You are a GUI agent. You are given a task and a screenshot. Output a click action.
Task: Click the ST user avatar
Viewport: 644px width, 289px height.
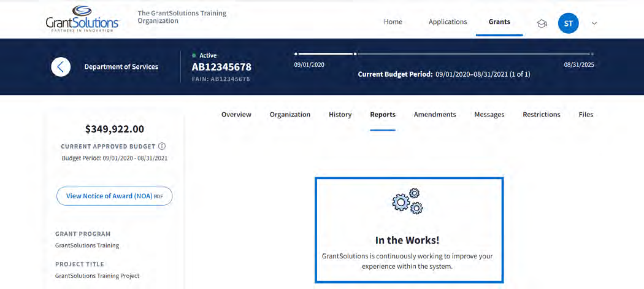click(x=568, y=23)
